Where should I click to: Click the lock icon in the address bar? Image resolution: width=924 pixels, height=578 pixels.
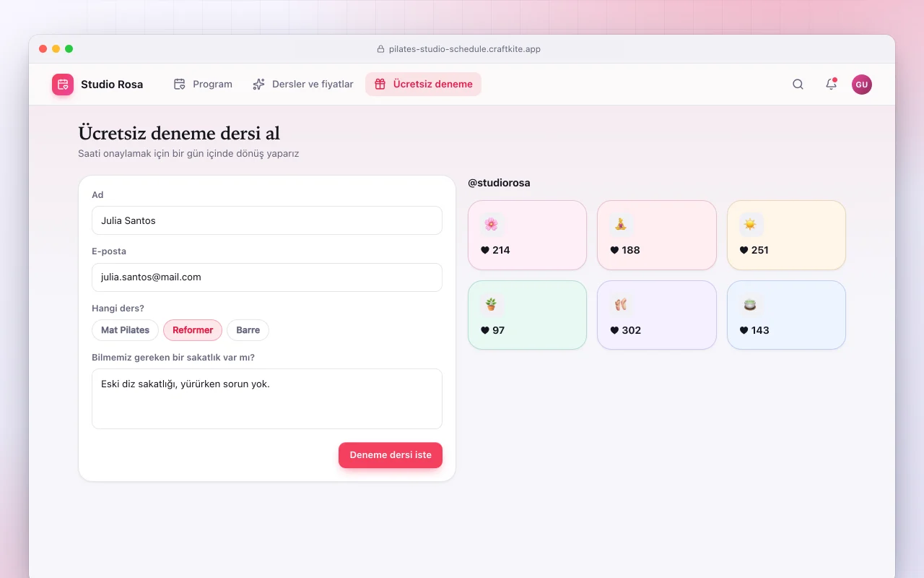(x=381, y=49)
